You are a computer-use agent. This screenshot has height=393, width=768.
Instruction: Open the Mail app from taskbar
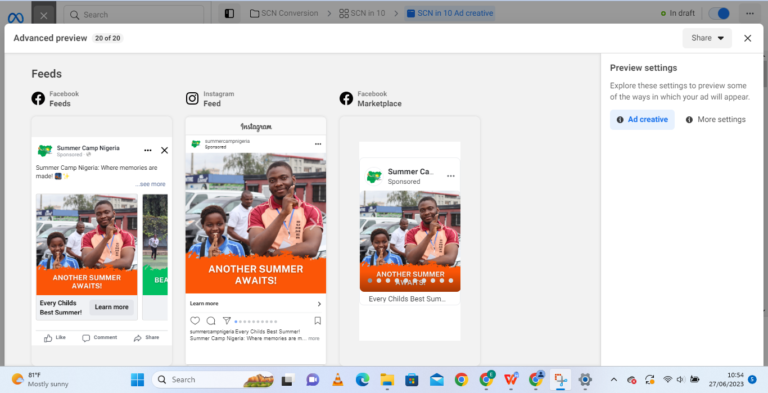(436, 380)
